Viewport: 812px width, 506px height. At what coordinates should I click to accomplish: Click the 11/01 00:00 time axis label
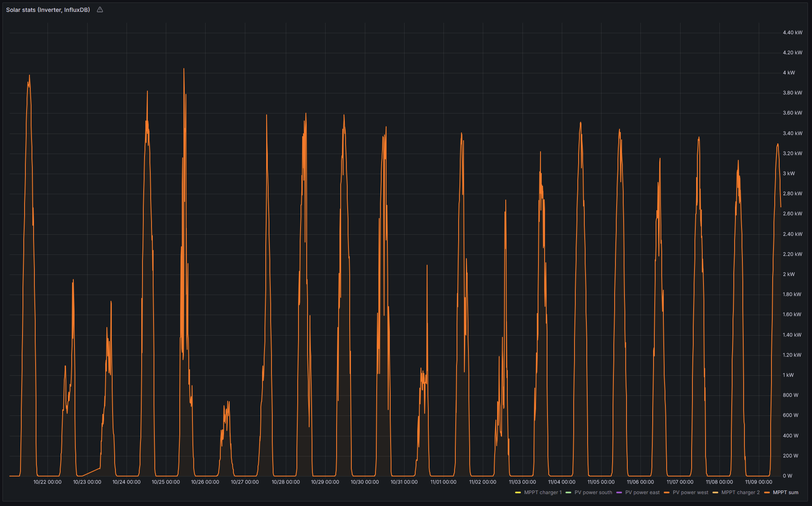tap(443, 482)
